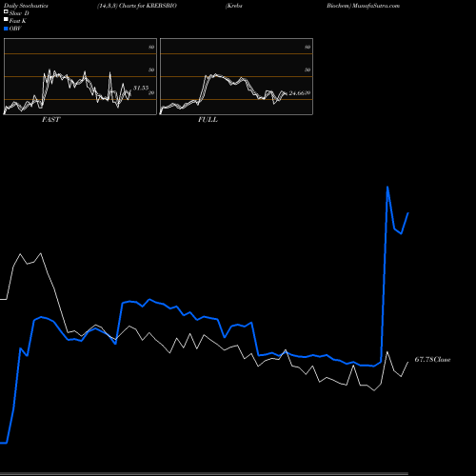Click the 80 level label in FAST chart

[151, 47]
